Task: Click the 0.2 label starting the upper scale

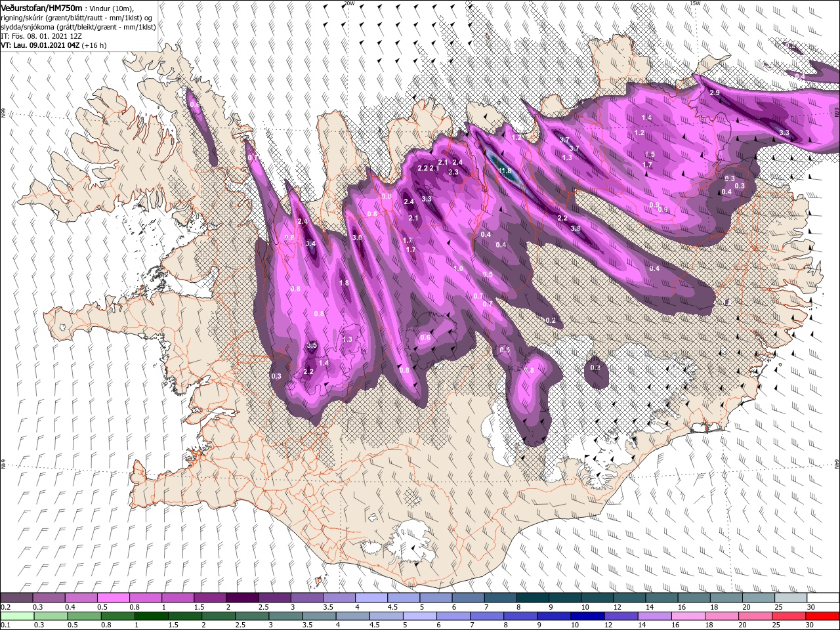Action: 5,607
